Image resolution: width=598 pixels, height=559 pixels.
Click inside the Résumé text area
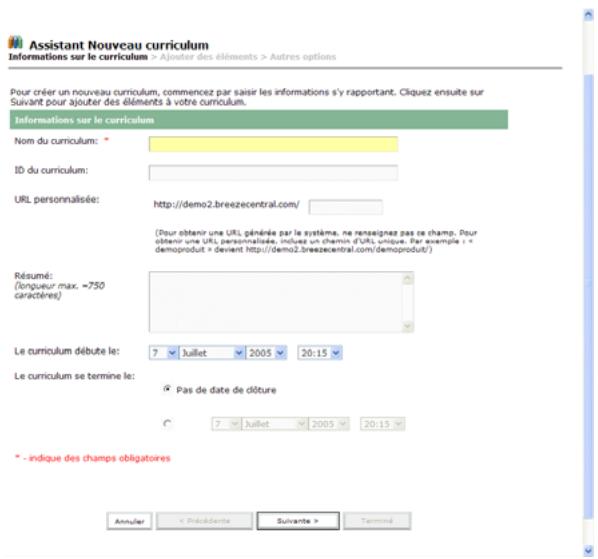tap(276, 302)
